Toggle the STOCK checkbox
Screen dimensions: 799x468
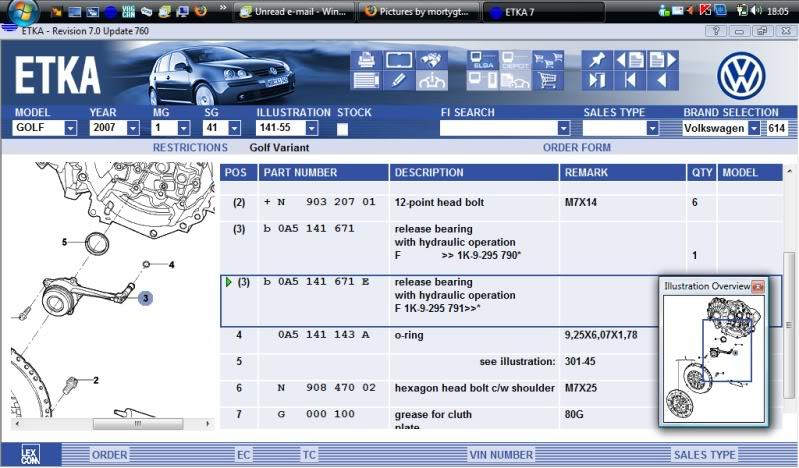[342, 129]
